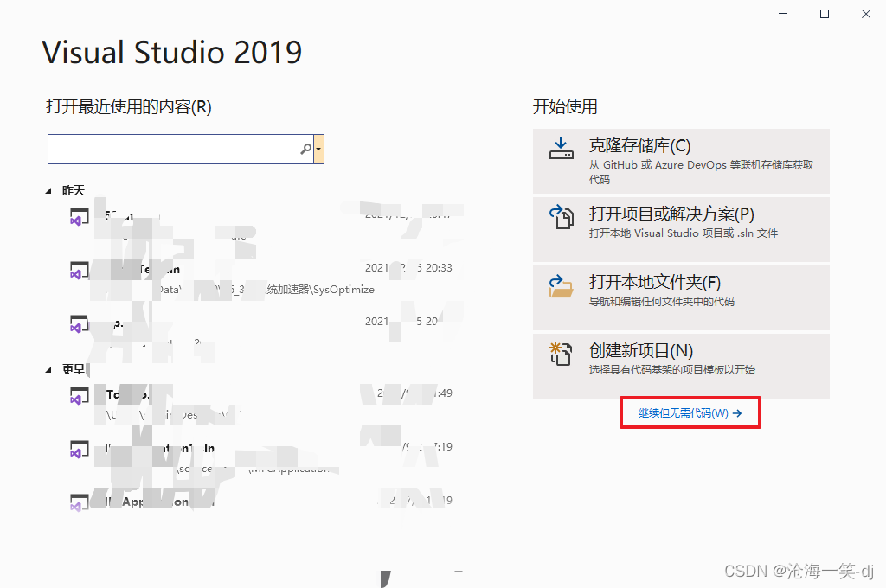886x588 pixels.
Task: Click the 开始使用 heading
Action: point(565,106)
